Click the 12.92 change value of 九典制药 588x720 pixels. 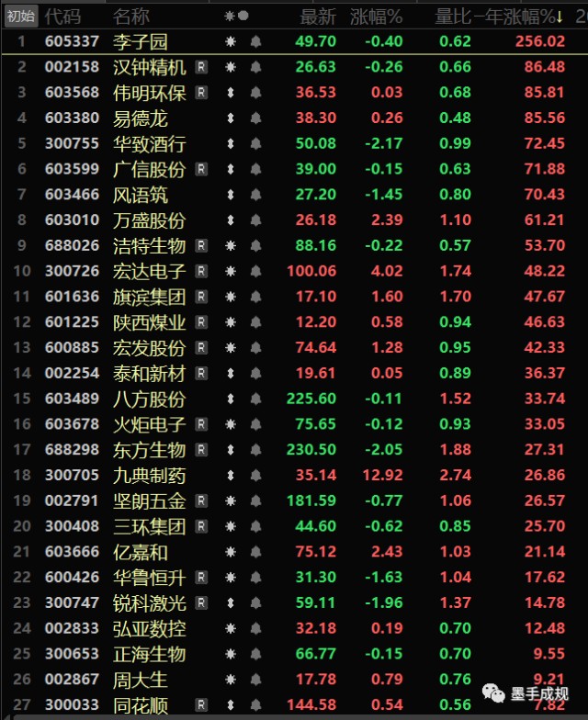(382, 475)
